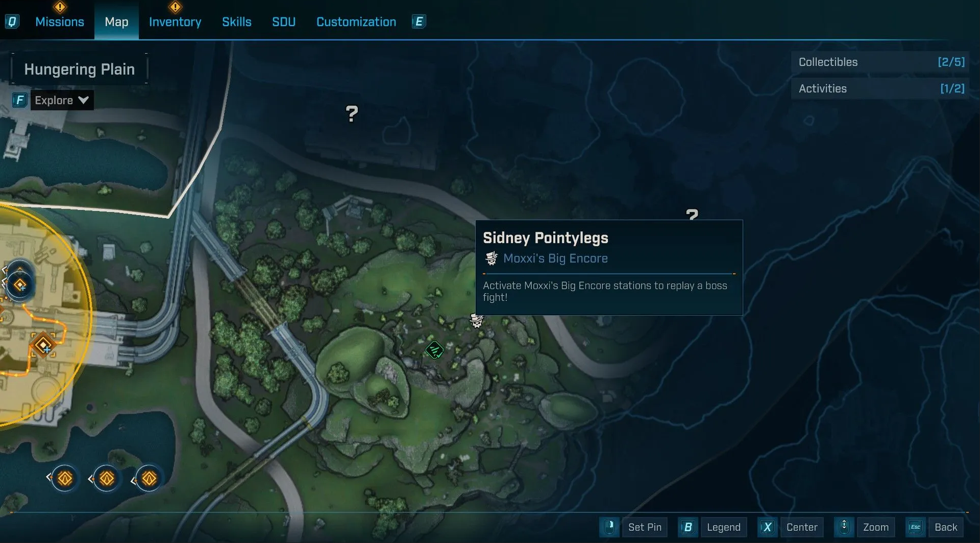Screen dimensions: 980x543
Task: Click the Moxxi's Big Encore map marker
Action: (x=476, y=321)
